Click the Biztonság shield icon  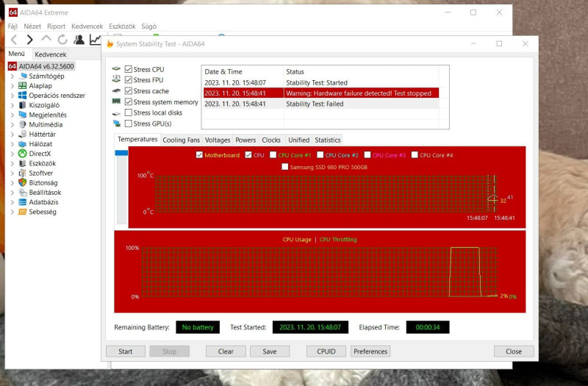point(23,182)
